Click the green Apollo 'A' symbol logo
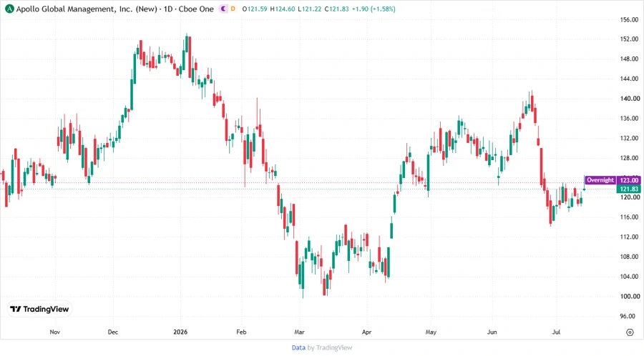The image size is (644, 356). pos(9,9)
